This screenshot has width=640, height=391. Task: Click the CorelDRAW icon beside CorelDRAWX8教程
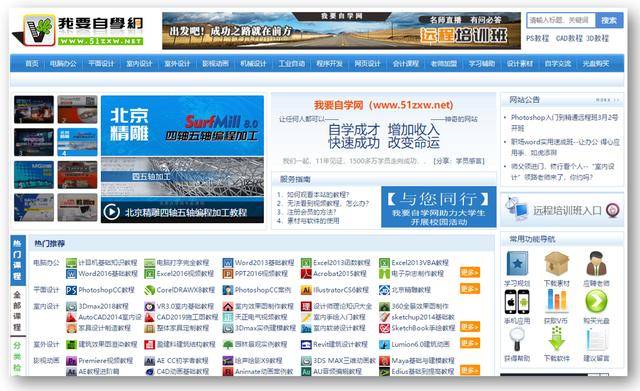click(x=150, y=290)
